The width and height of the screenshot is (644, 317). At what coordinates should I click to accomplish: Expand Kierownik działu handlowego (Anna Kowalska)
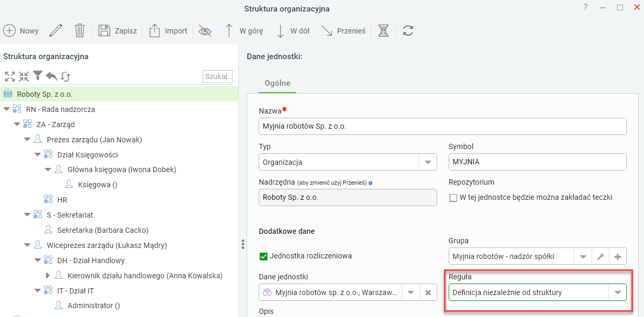(48, 275)
